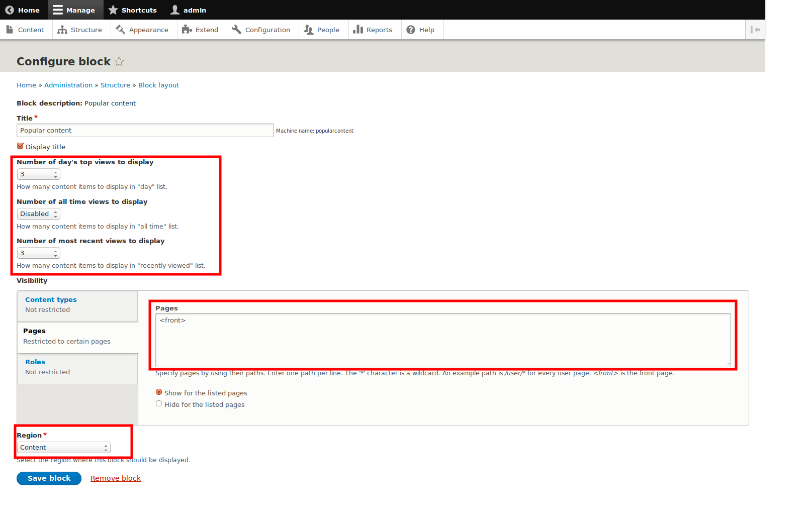Click the Save block button
812x532 pixels.
[49, 478]
